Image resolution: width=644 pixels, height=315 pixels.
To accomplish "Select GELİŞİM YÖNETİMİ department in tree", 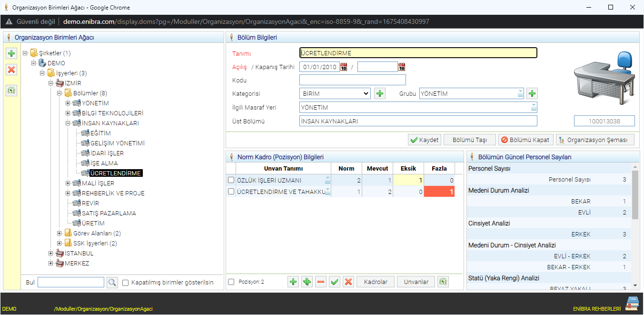I will point(117,143).
